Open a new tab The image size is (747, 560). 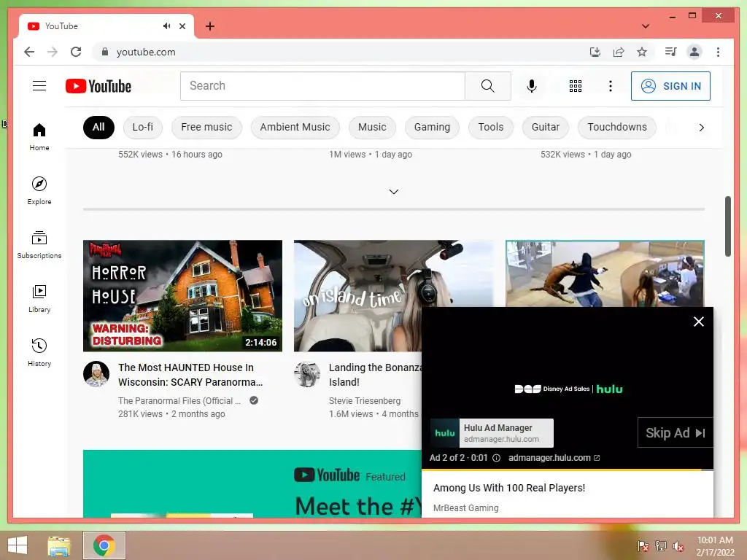(209, 26)
